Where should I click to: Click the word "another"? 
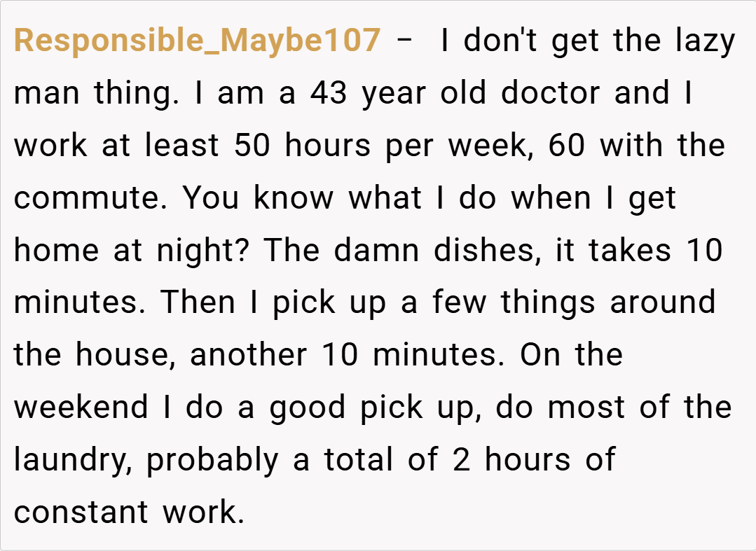(248, 355)
